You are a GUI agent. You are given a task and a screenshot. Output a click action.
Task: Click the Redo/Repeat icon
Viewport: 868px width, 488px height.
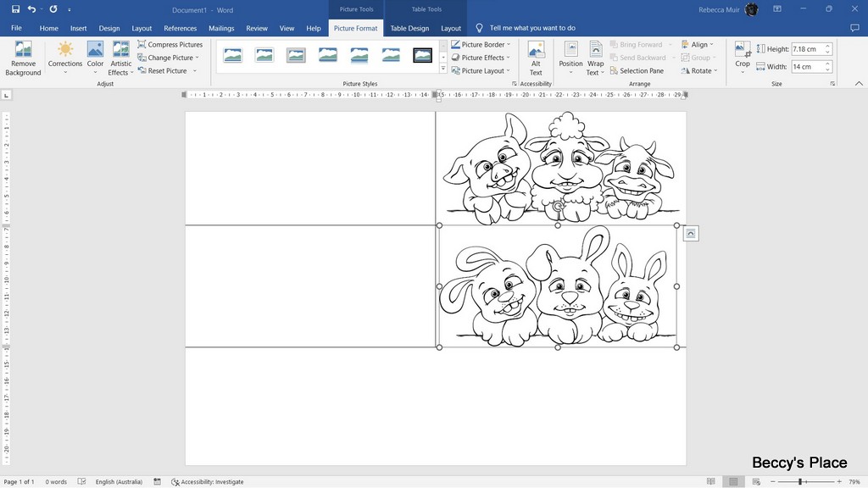pos(53,9)
